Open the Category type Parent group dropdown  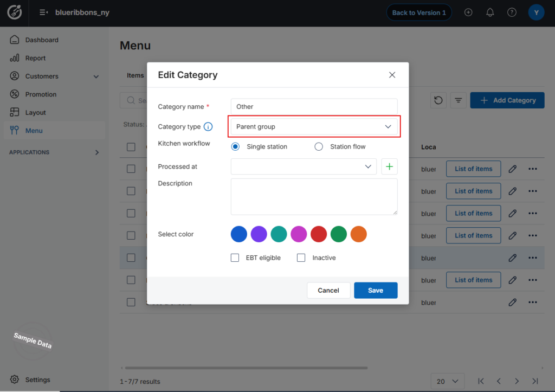pos(314,126)
